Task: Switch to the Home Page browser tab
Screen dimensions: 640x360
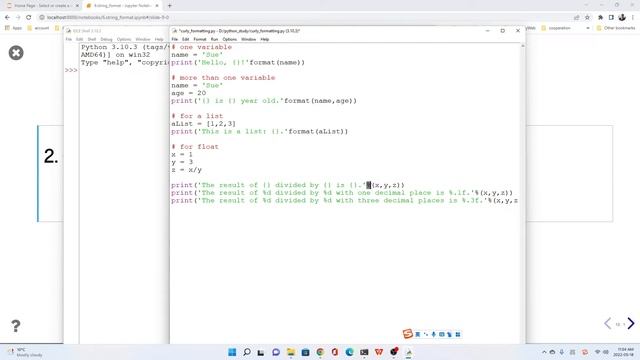Action: (42, 6)
